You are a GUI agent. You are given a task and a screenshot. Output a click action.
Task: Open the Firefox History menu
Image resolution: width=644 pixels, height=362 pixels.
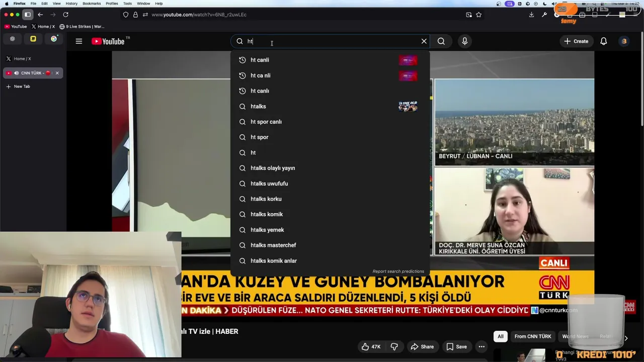click(x=71, y=4)
